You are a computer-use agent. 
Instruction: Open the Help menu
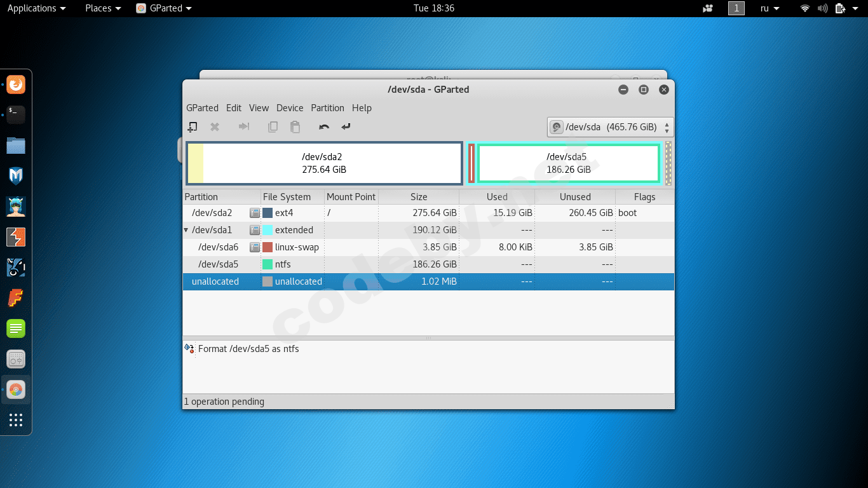362,108
